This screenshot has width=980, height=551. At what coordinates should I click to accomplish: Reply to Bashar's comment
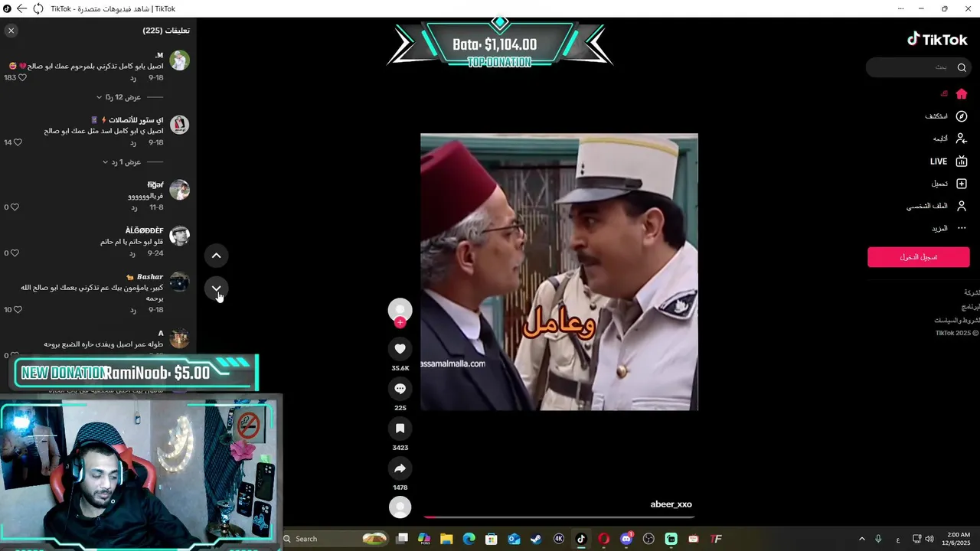click(132, 310)
